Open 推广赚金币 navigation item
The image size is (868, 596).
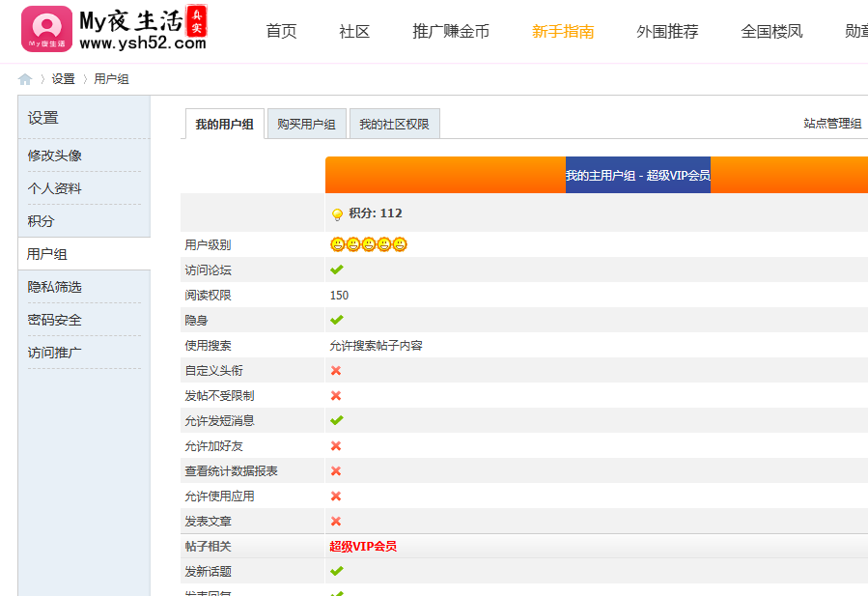pos(451,31)
